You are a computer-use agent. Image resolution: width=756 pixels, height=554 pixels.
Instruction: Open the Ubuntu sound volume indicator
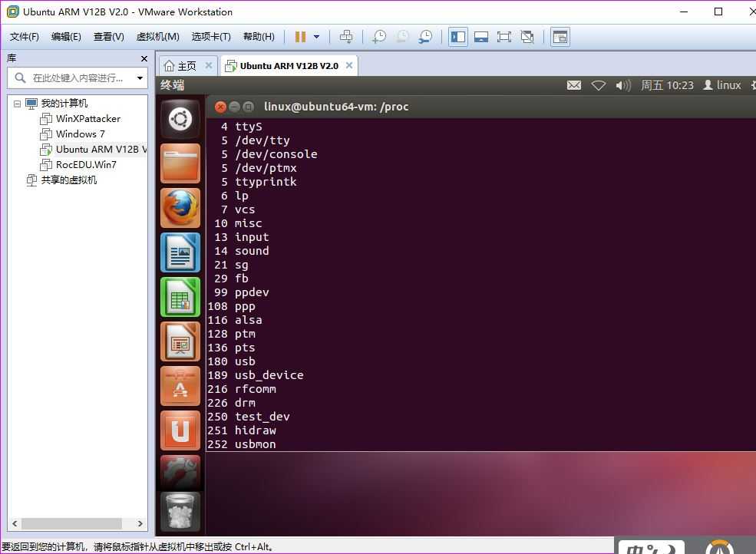pos(622,85)
